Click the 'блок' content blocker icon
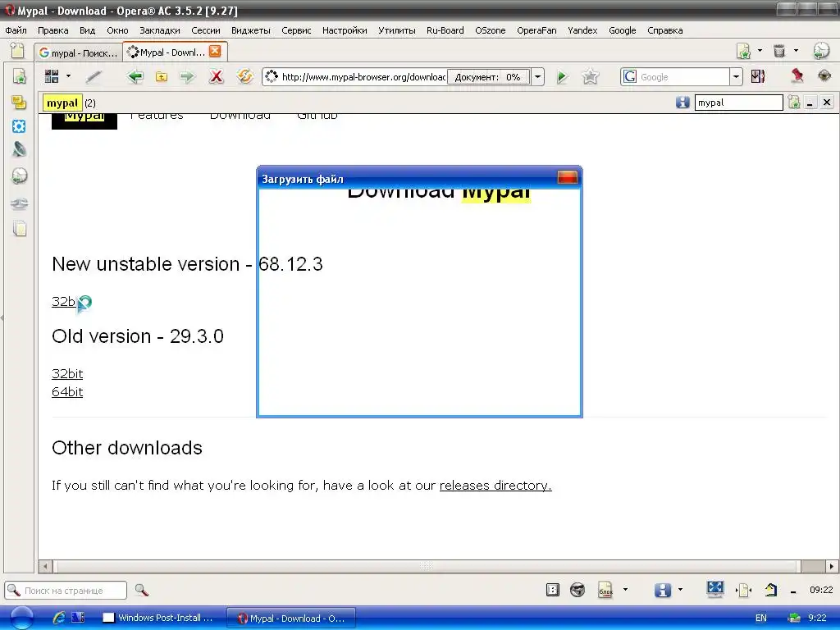 pos(605,591)
